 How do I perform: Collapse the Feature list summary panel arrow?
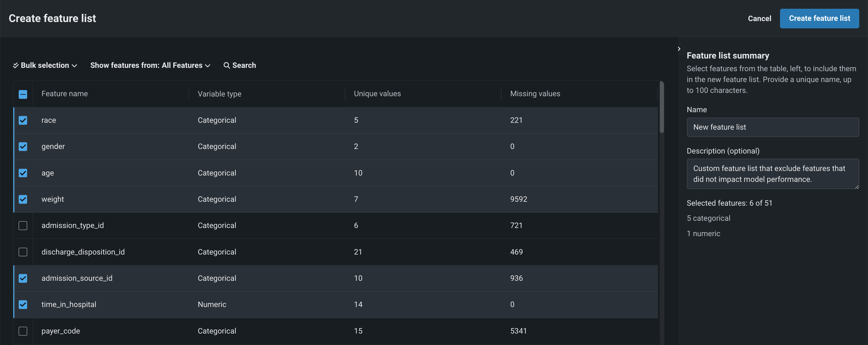[x=679, y=49]
